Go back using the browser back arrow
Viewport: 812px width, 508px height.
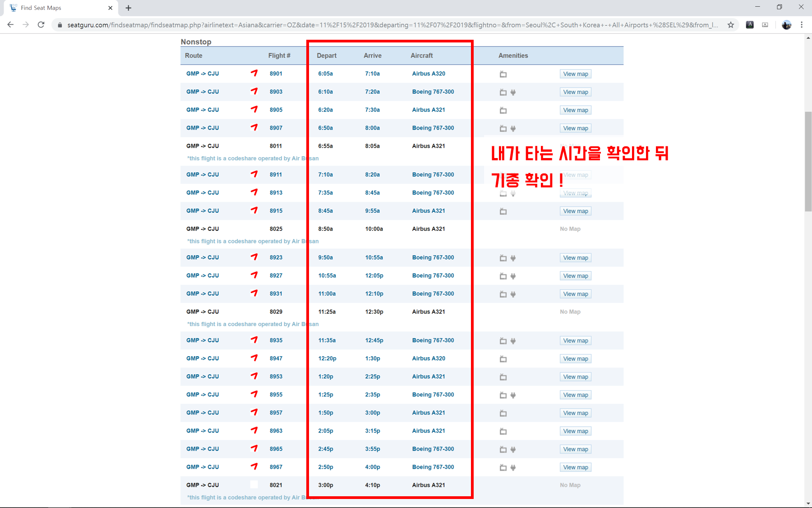[10, 25]
